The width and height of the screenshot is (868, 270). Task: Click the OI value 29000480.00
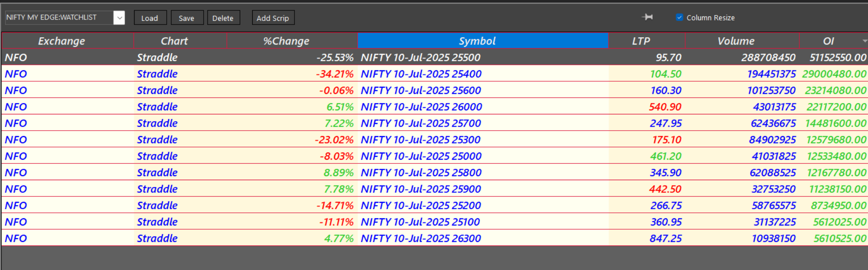(x=834, y=74)
